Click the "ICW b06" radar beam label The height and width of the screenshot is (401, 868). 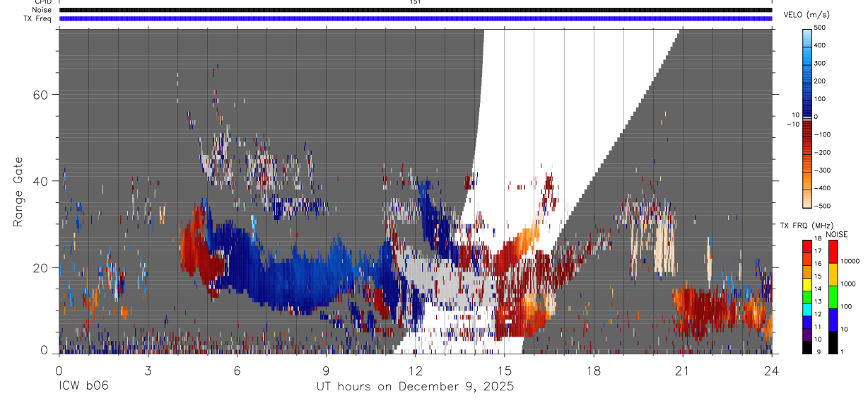tap(83, 387)
